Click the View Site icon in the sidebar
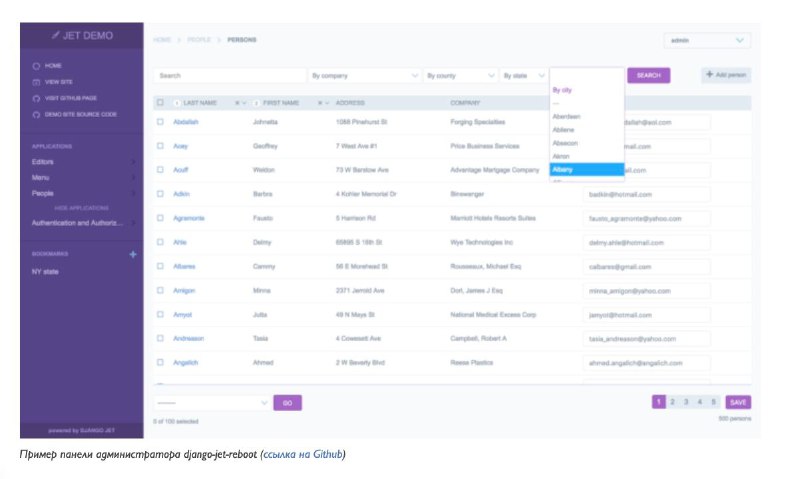This screenshot has height=479, width=800. click(36, 82)
